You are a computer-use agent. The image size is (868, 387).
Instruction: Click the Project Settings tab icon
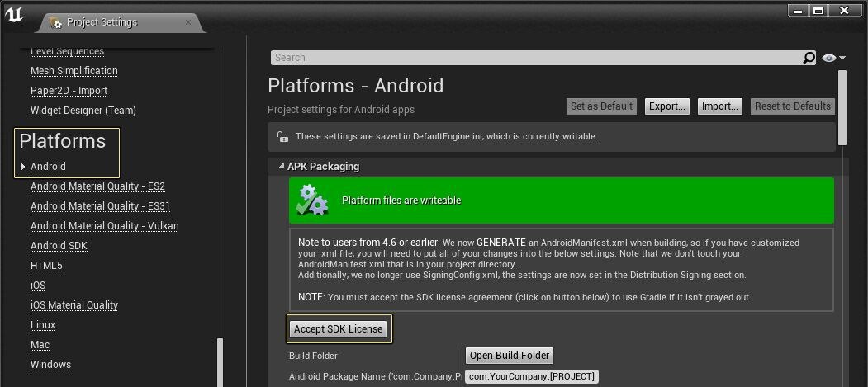[x=55, y=22]
